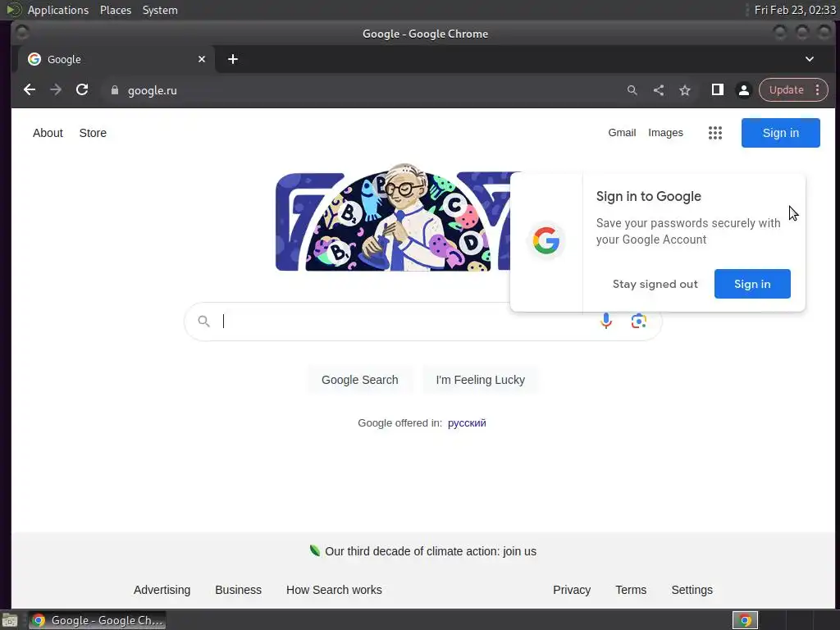Open a new tab with the plus button
The width and height of the screenshot is (840, 630).
coord(232,59)
